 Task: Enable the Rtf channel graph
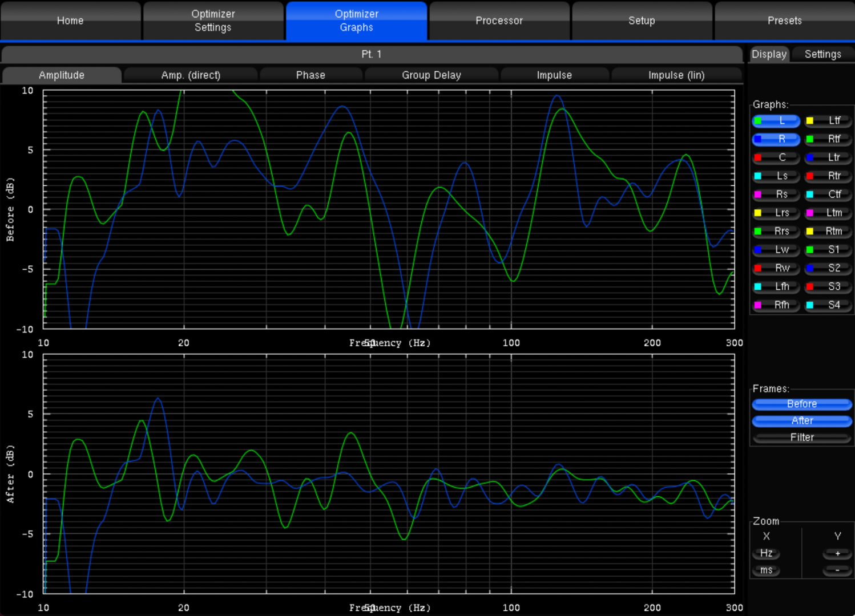click(x=828, y=139)
